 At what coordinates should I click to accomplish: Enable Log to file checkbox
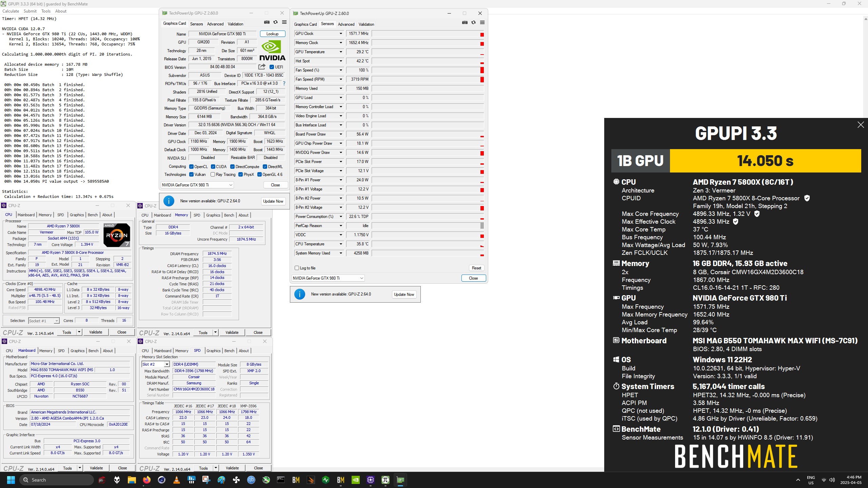coord(297,268)
